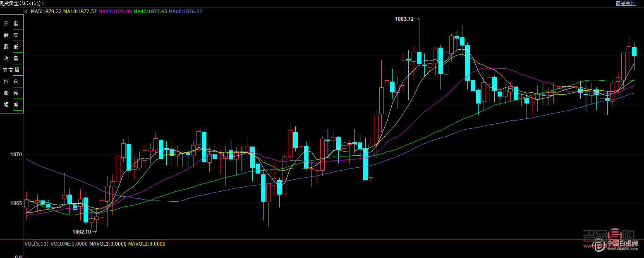Click the 1883.72 high price marker
The image size is (644, 258).
405,19
